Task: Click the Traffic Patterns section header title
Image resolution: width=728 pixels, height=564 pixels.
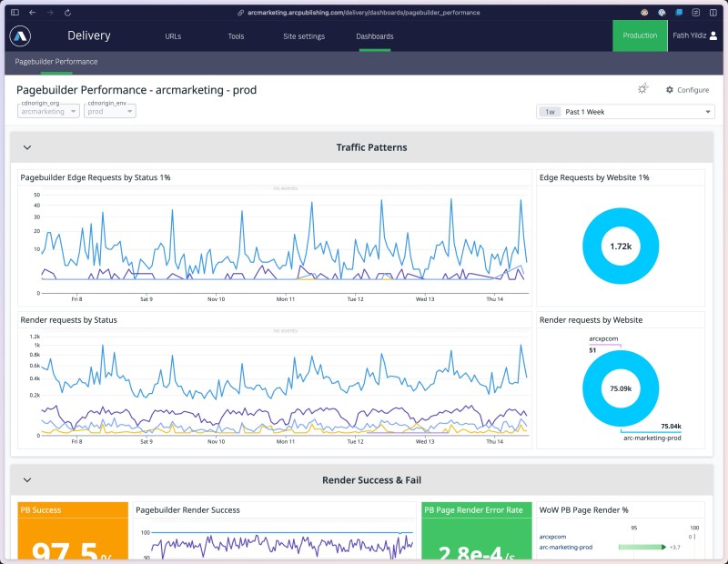Action: point(371,147)
